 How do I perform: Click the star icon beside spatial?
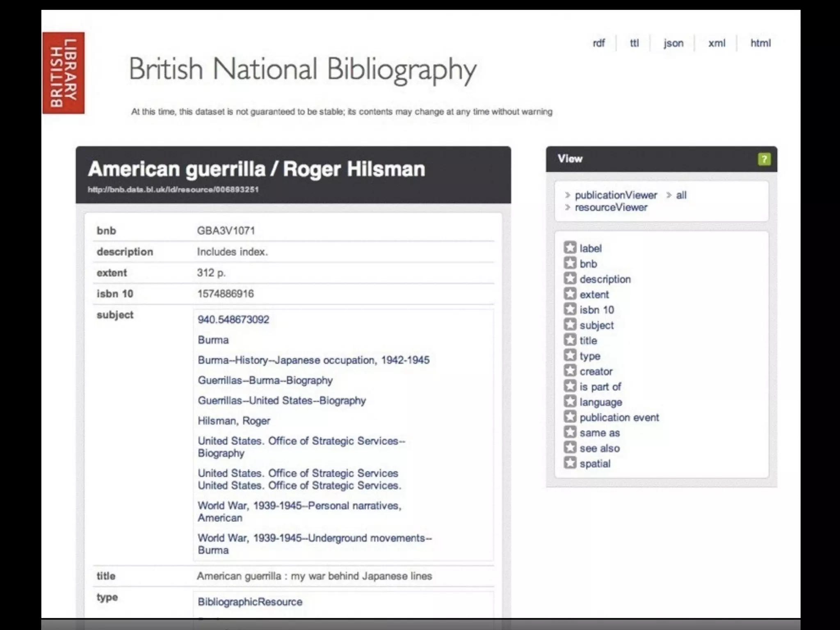pos(570,463)
